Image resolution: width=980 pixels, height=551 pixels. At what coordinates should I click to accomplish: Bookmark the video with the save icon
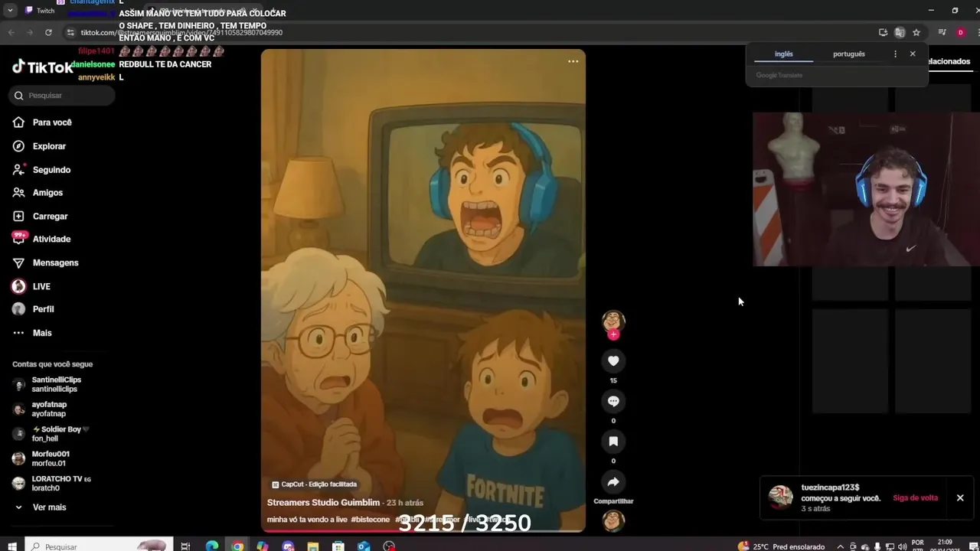pos(613,442)
